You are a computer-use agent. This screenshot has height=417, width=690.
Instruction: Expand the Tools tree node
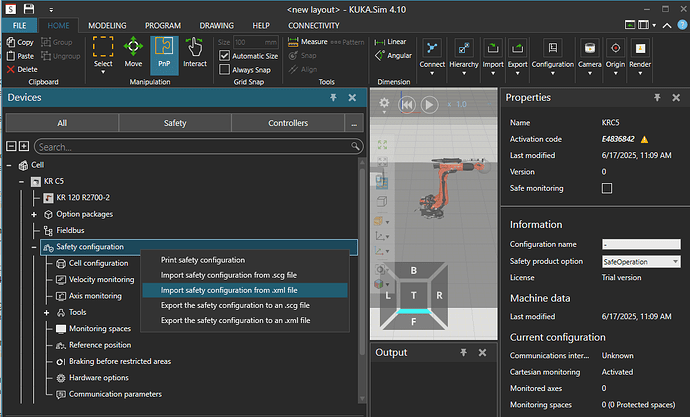coord(46,312)
